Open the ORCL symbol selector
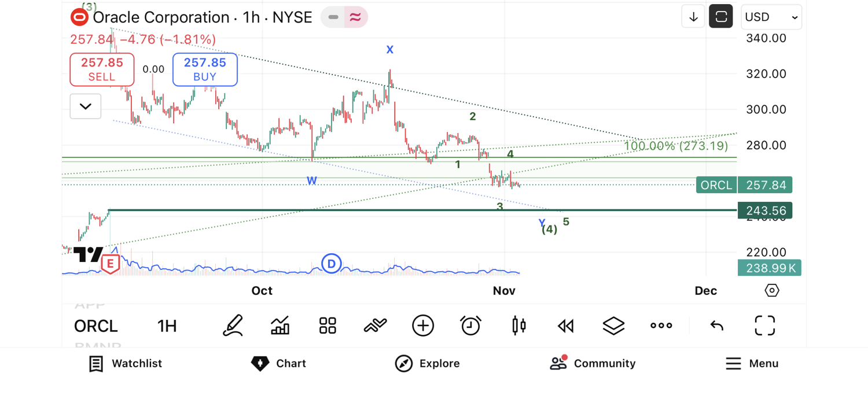Viewport: 868px width, 399px height. 96,326
